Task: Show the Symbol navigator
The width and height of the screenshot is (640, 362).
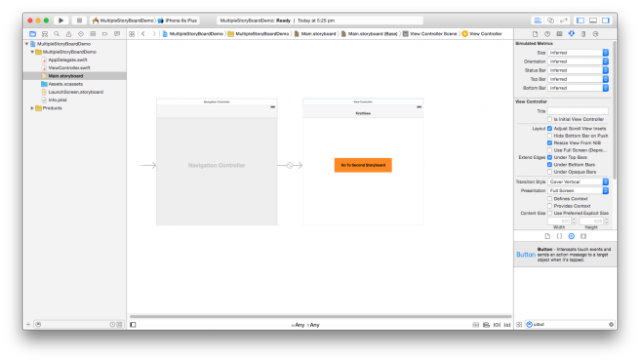Action: [x=45, y=34]
